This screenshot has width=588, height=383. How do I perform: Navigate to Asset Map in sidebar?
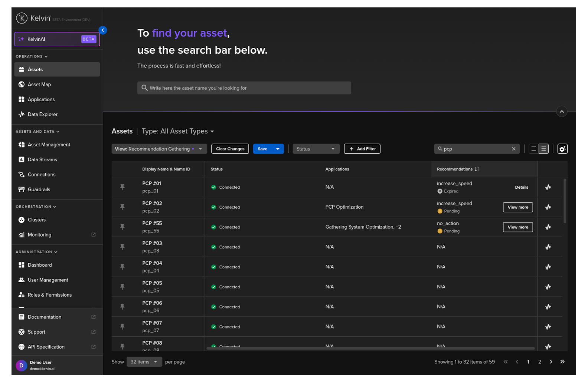tap(39, 85)
